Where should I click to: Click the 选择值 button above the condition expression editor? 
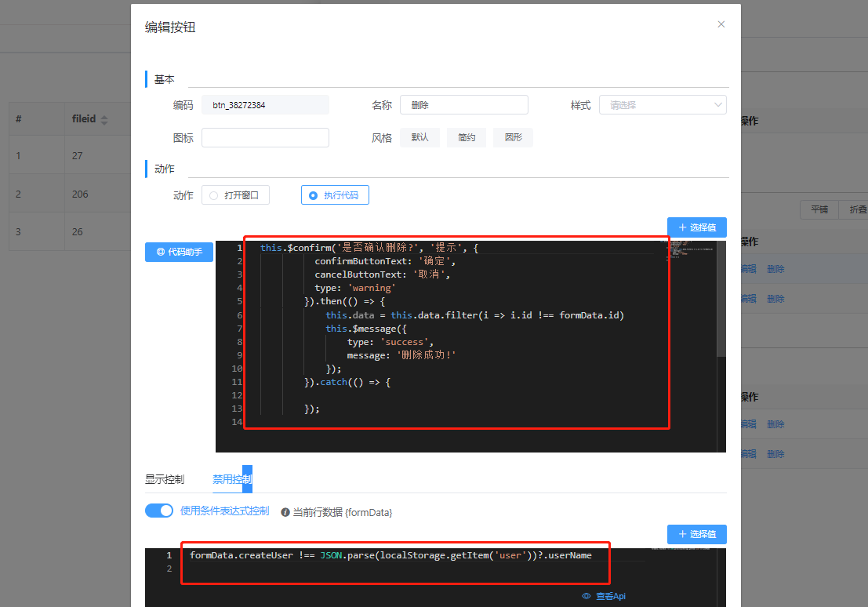coord(696,534)
